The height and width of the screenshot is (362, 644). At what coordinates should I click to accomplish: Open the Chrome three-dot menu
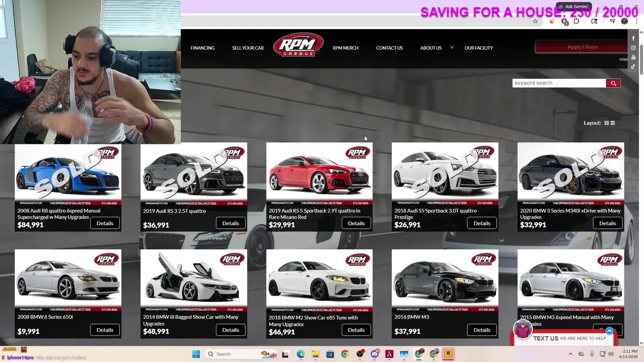pos(637,21)
